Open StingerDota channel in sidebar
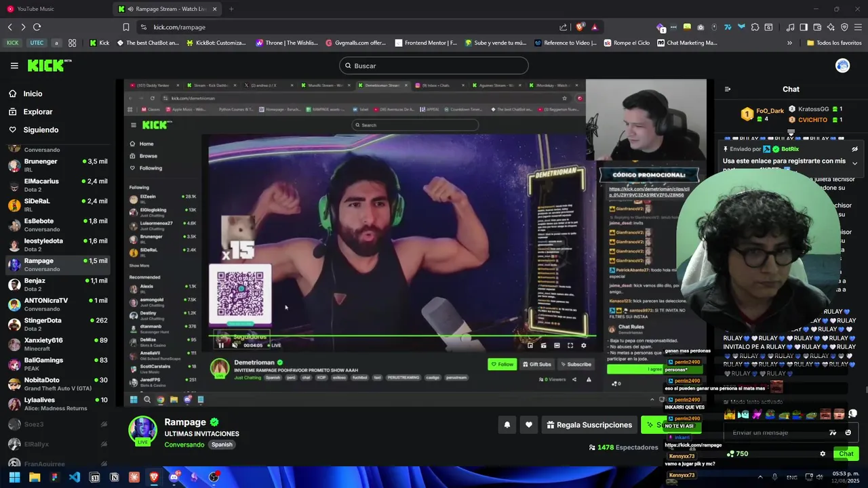This screenshot has width=868, height=488. (x=57, y=324)
